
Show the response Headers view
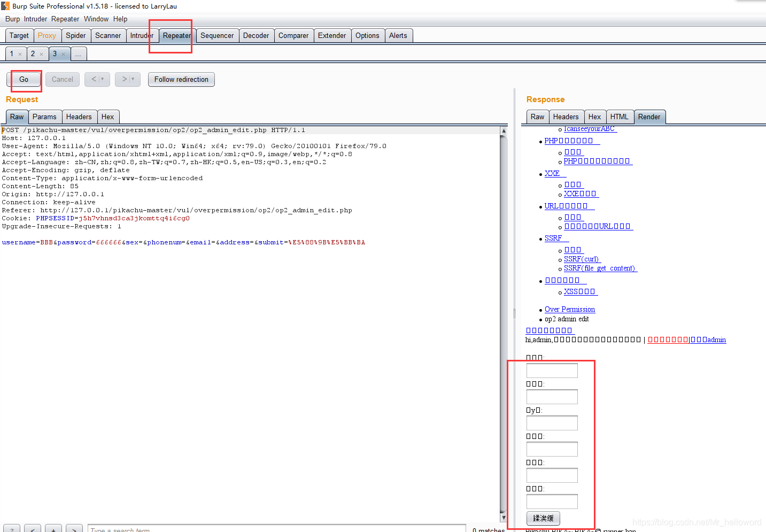point(566,117)
